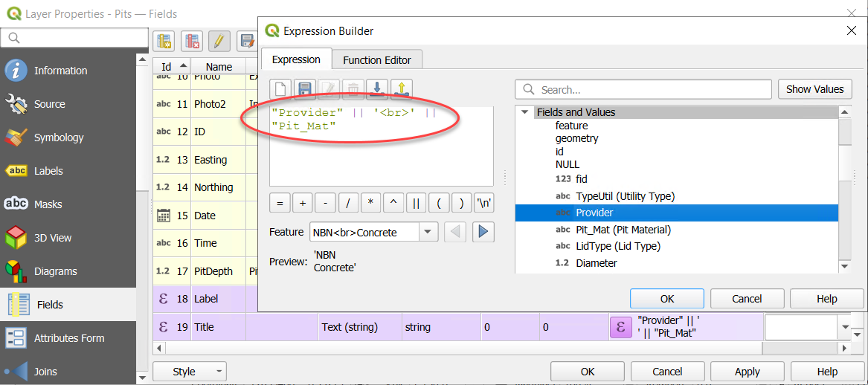Open Attributes Form page in sidebar
The image size is (868, 385).
coord(68,338)
